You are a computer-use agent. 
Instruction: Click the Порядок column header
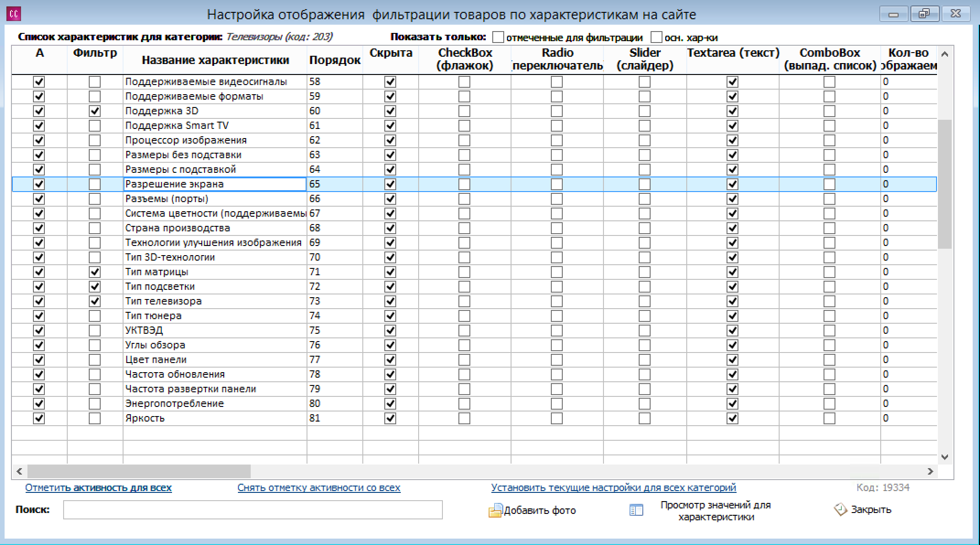[x=335, y=60]
